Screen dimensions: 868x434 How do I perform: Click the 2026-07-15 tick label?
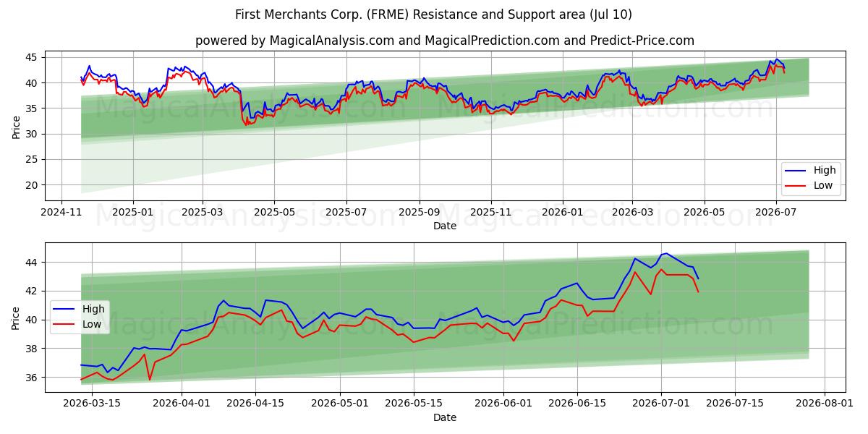coord(736,404)
